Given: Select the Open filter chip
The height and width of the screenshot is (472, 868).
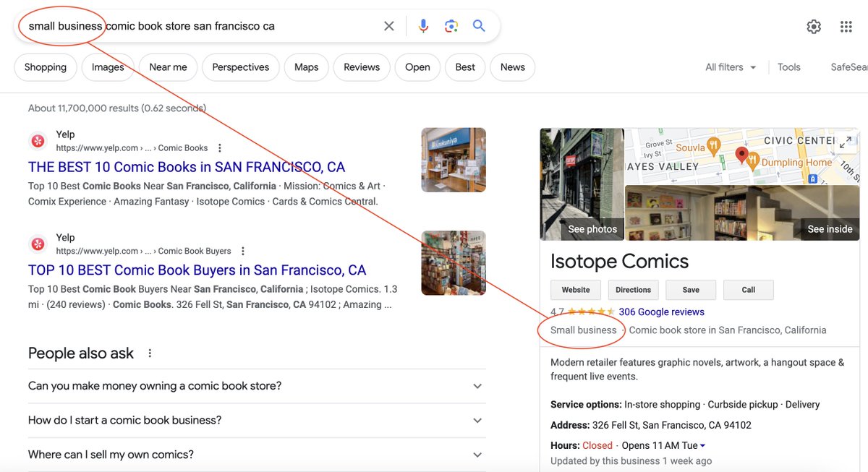Looking at the screenshot, I should click(417, 67).
